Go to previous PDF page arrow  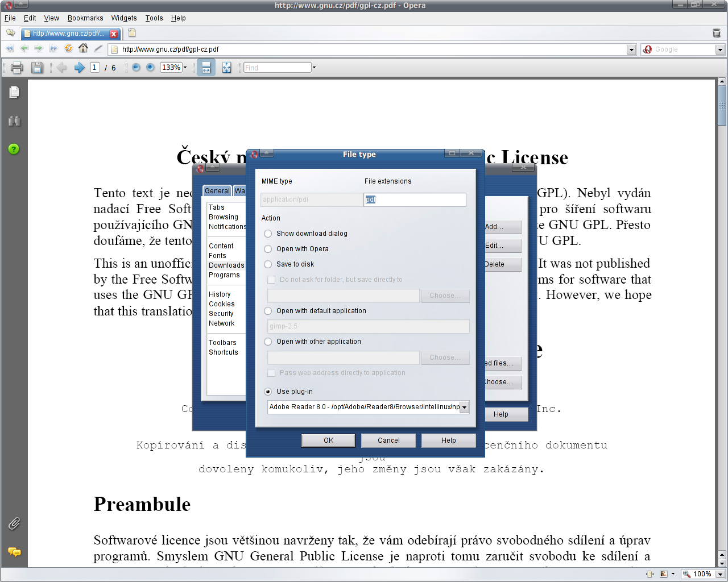[61, 68]
